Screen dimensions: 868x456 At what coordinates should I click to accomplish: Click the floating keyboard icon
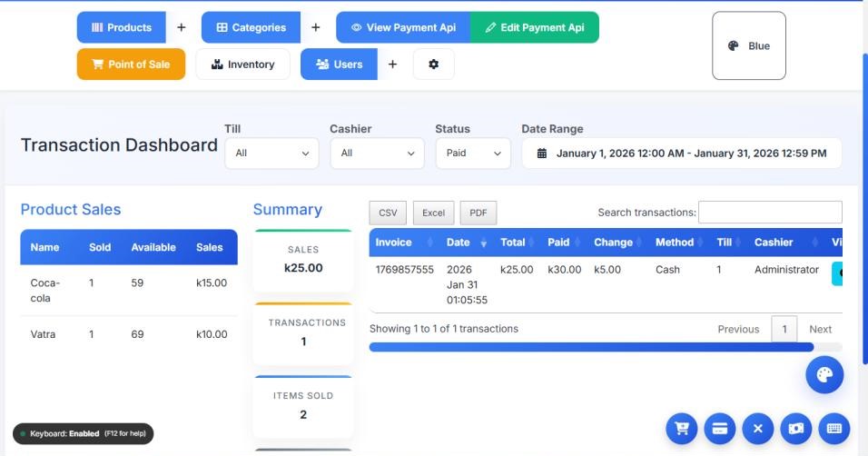(x=834, y=429)
